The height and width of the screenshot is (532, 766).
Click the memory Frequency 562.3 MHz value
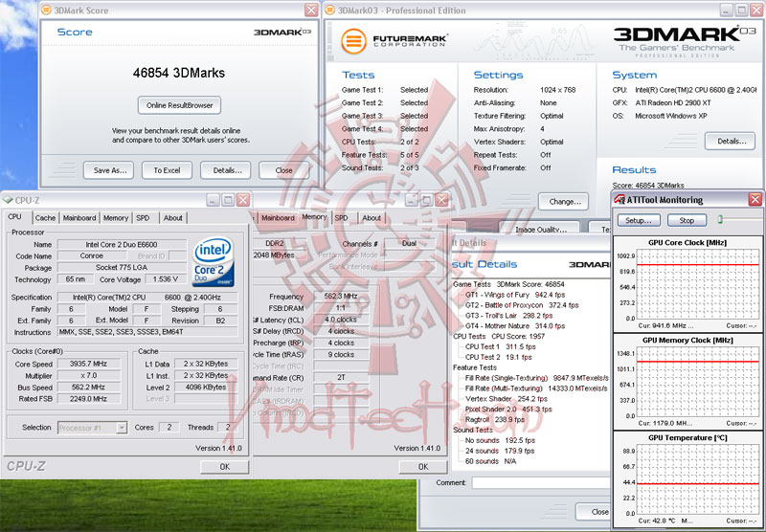tap(341, 297)
